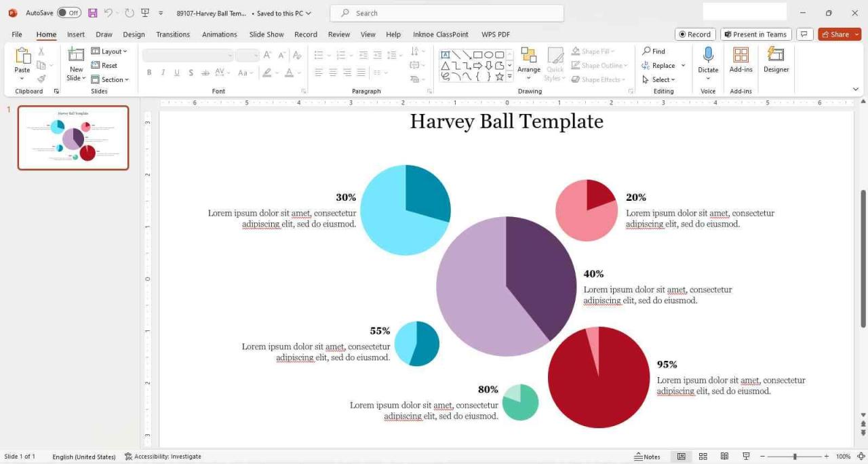Apply bold formatting
The width and height of the screenshot is (868, 464).
coord(149,73)
